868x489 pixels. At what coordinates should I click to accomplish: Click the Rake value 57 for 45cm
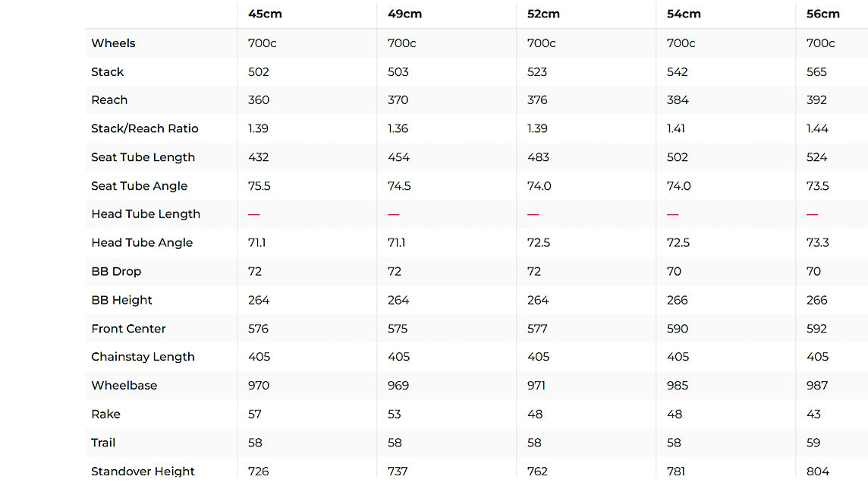pos(255,415)
